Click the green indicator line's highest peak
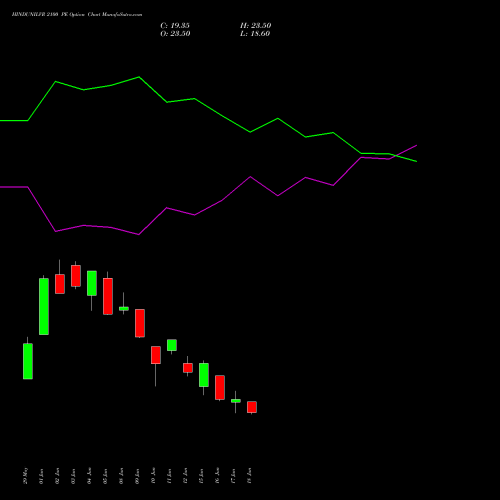 pyautogui.click(x=139, y=77)
